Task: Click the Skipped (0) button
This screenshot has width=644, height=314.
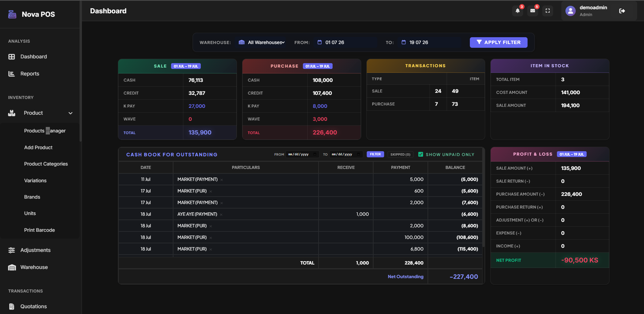Action: [400, 154]
